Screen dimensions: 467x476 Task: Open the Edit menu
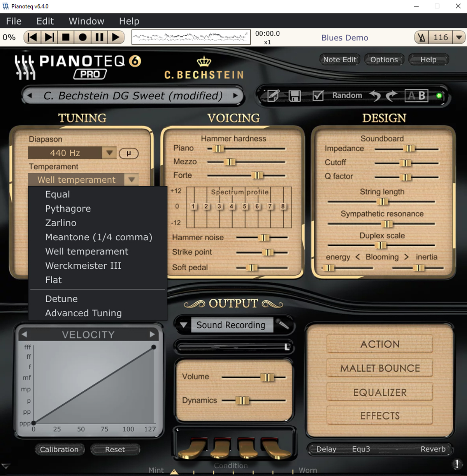[45, 21]
